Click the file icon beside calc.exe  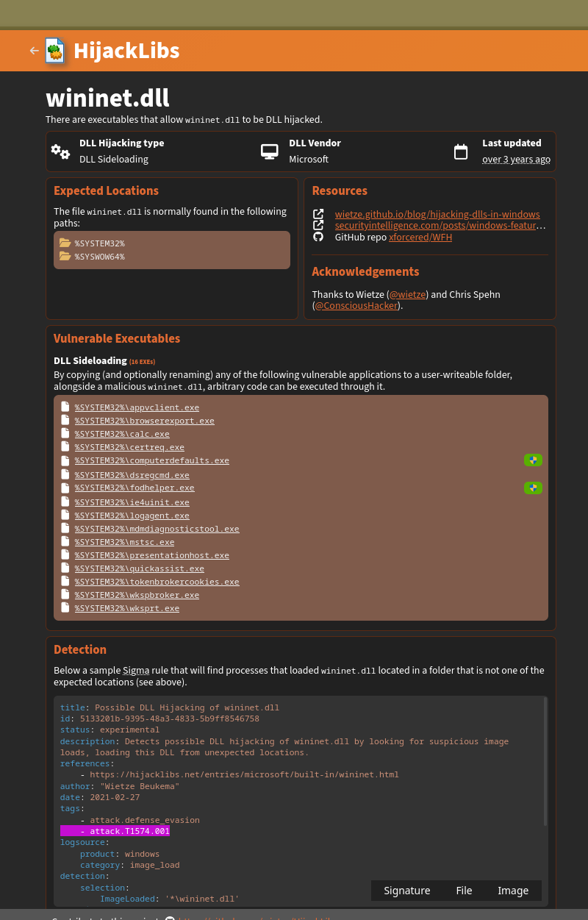point(65,433)
